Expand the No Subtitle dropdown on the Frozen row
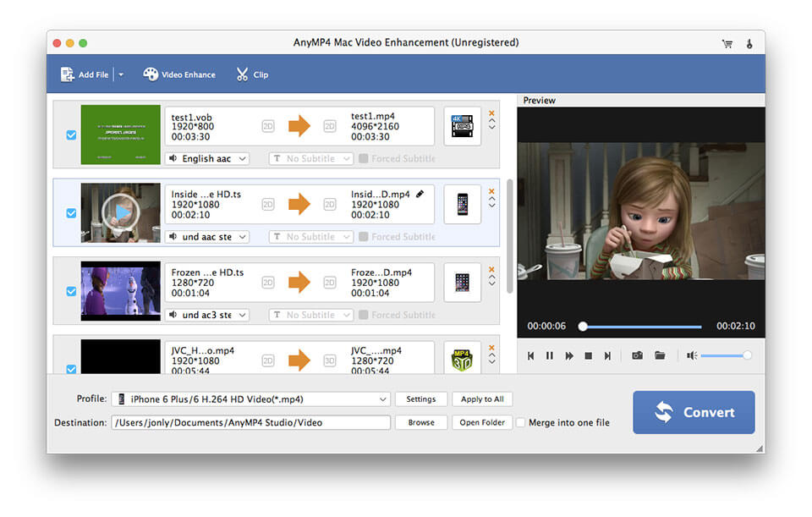Viewport: 812px width, 517px height. point(310,315)
